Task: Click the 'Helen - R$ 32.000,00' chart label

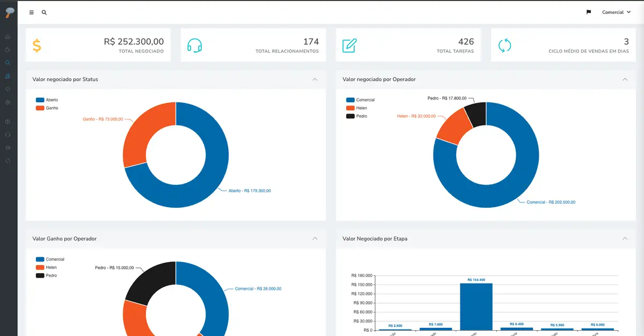Action: (x=418, y=116)
